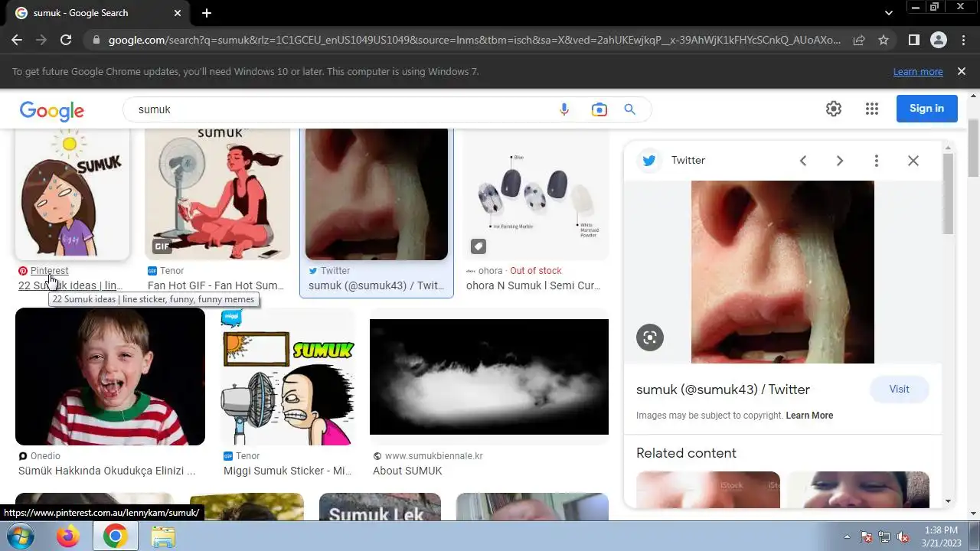Show previous image in preview panel

(x=803, y=161)
